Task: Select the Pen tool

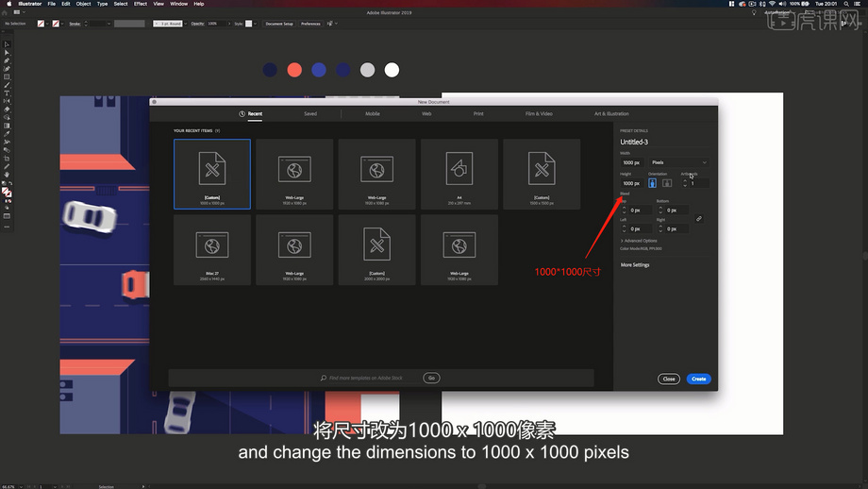Action: 7,61
